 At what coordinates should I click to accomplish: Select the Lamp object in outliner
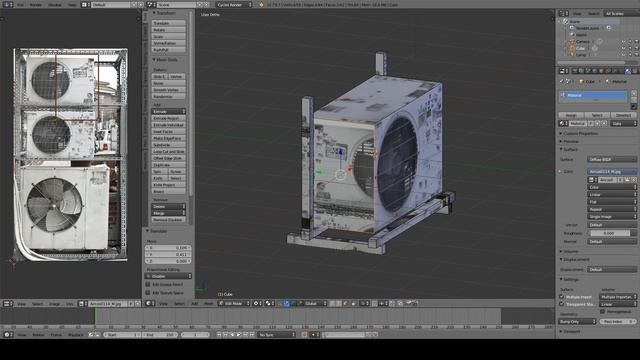[581, 55]
